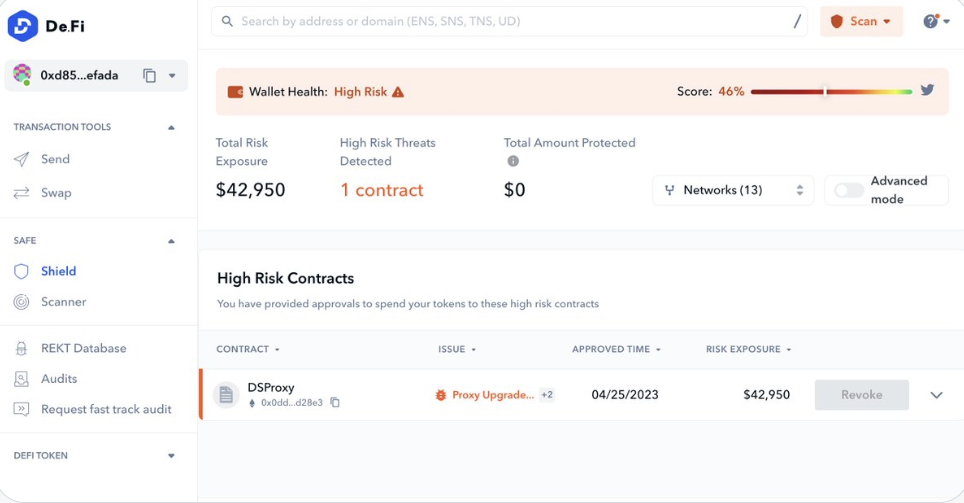The width and height of the screenshot is (964, 503).
Task: Expand the DSProxy row details chevron
Action: (x=936, y=395)
